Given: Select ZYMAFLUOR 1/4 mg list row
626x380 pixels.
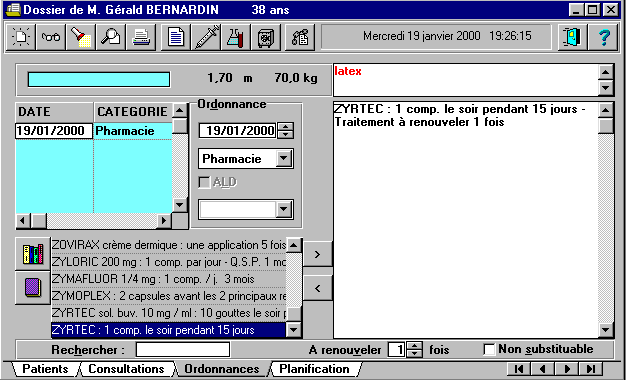Looking at the screenshot, I should (169, 279).
